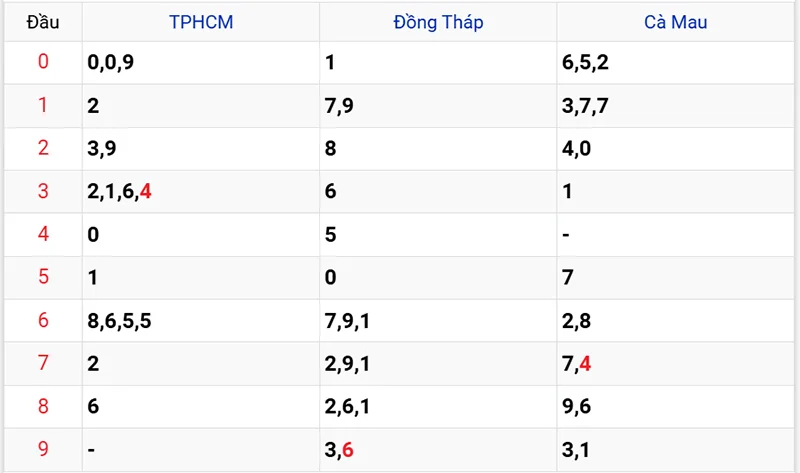Click Cà Mau cell showing 3,7,7
Image resolution: width=800 pixels, height=473 pixels.
click(585, 106)
